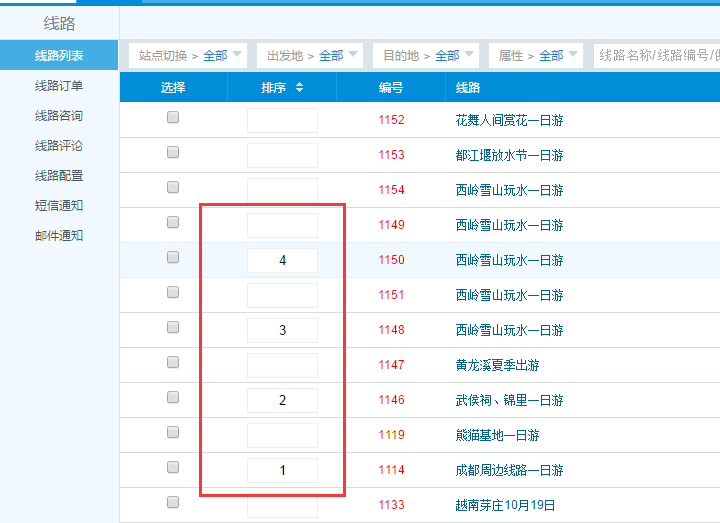The width and height of the screenshot is (720, 523).
Task: Click the empty sort field for route 1153
Action: 282,155
